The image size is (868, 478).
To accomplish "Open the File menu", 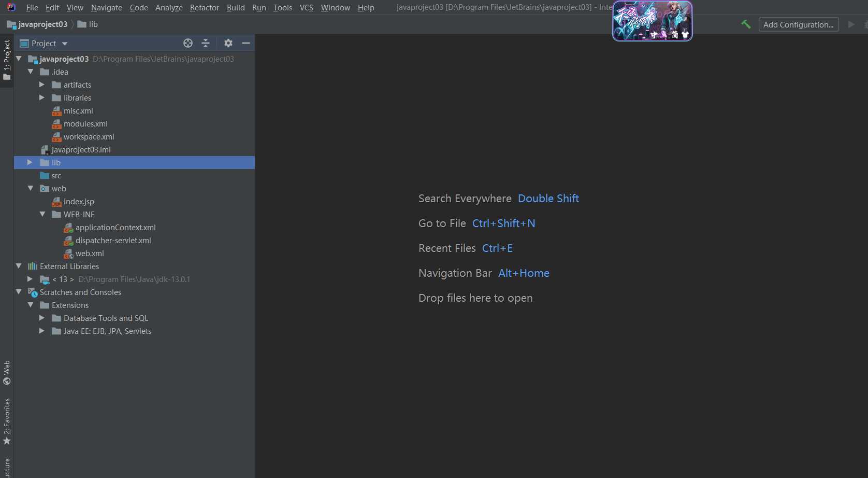I will tap(32, 8).
